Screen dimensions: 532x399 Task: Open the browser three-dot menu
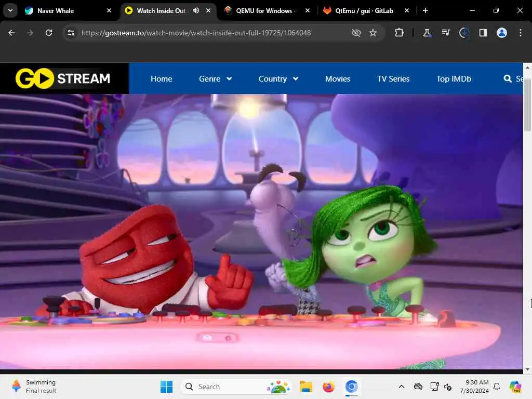[521, 33]
